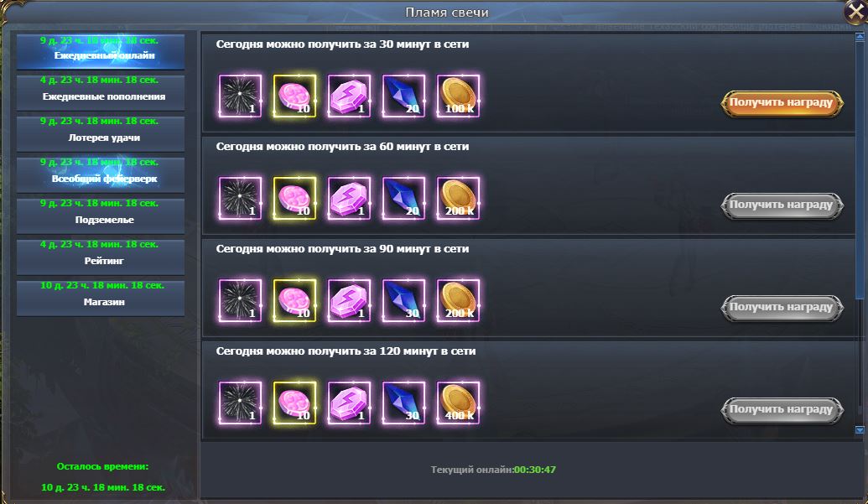Image resolution: width=868 pixels, height=504 pixels.
Task: Select the pink candy icon in 60-minute row
Action: (294, 198)
